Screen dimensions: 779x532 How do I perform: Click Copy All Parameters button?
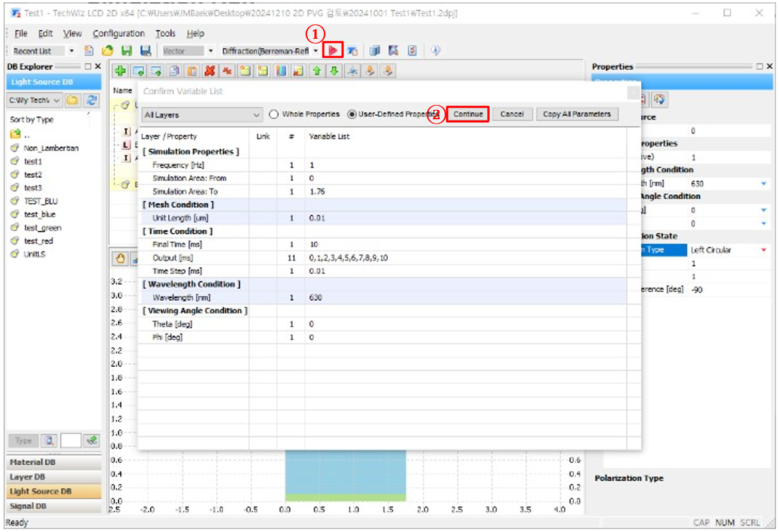[x=577, y=115]
